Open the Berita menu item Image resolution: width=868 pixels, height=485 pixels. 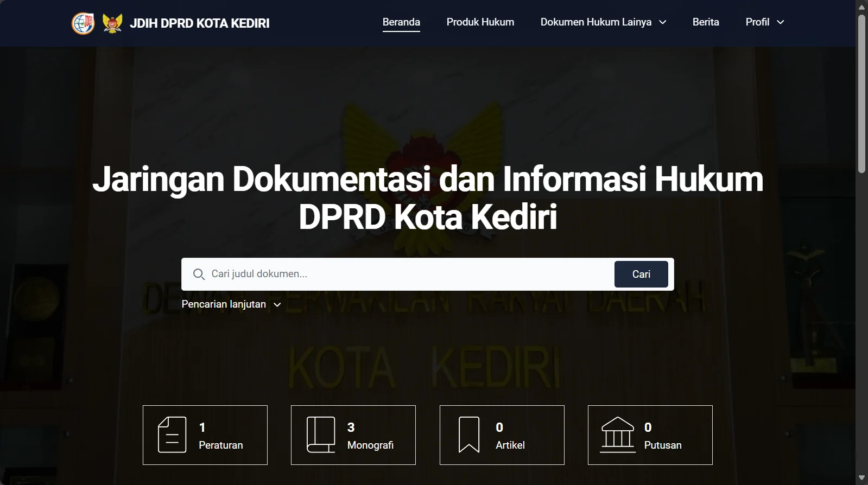tap(706, 22)
